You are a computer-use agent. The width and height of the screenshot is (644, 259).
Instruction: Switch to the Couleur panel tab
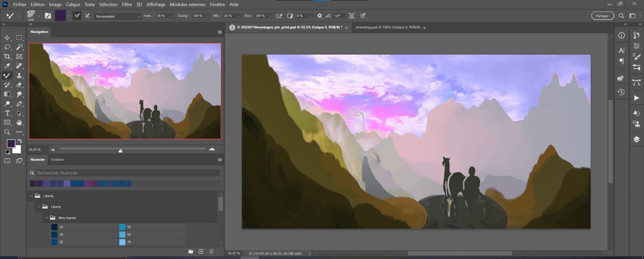(x=57, y=159)
